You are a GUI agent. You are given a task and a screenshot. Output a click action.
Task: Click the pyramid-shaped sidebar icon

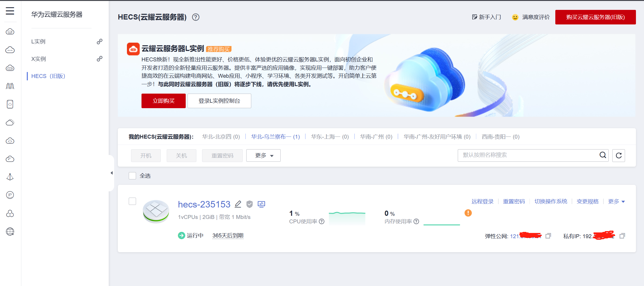tap(10, 177)
